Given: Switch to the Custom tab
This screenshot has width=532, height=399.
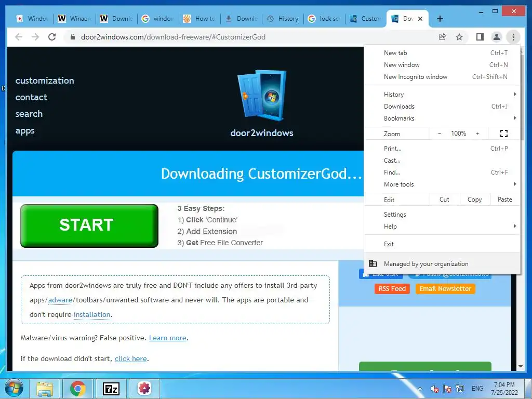Looking at the screenshot, I should click(366, 19).
